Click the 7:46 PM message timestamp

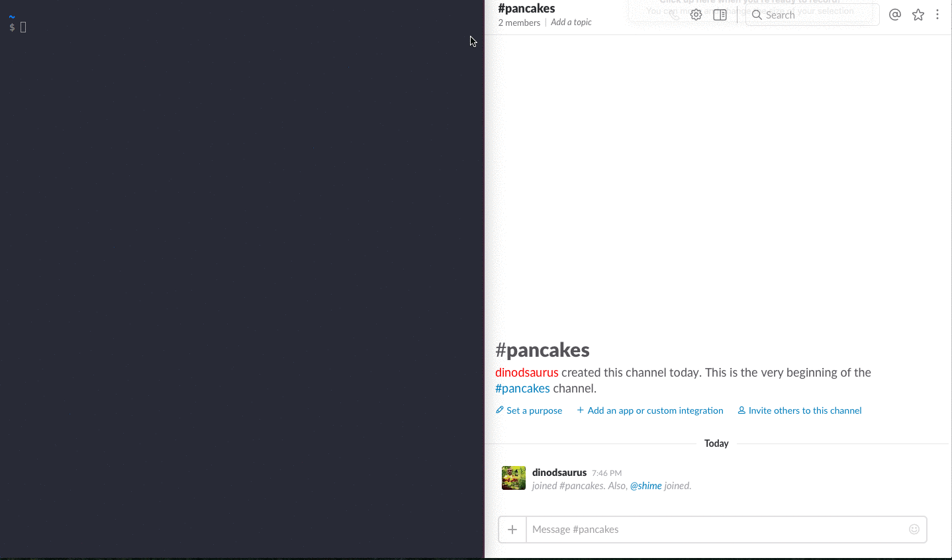click(x=606, y=473)
